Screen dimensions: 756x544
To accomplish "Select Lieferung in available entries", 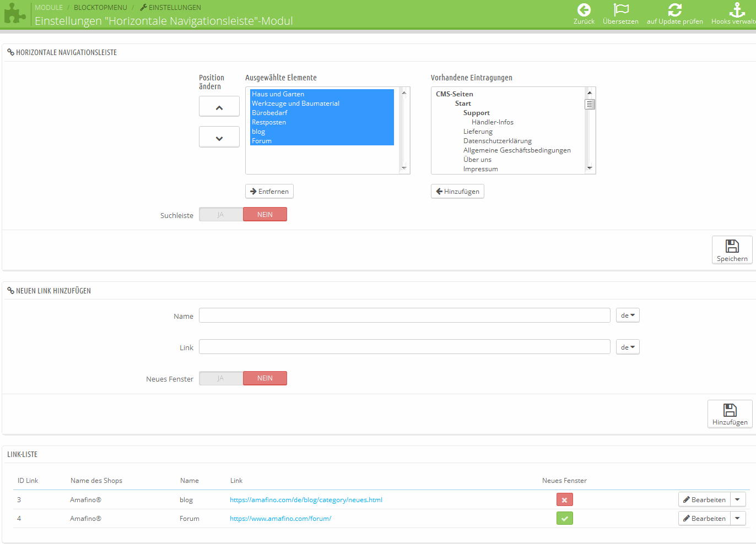I will pyautogui.click(x=478, y=132).
